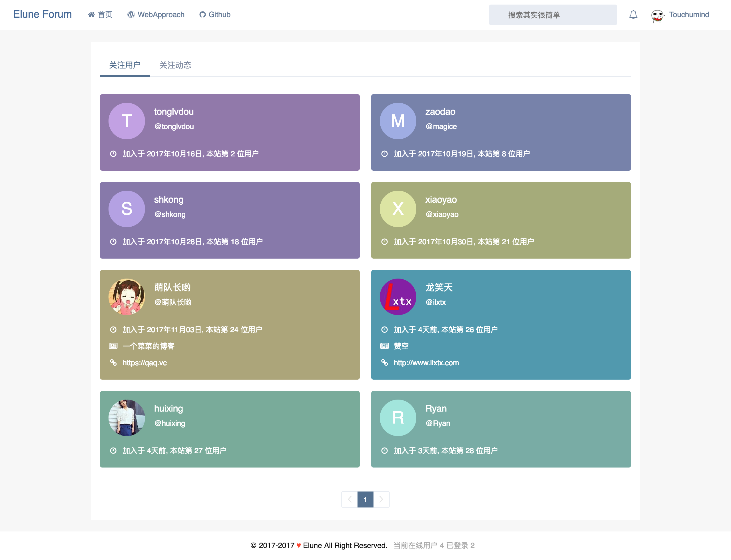Click the Github octocat icon

tap(202, 15)
